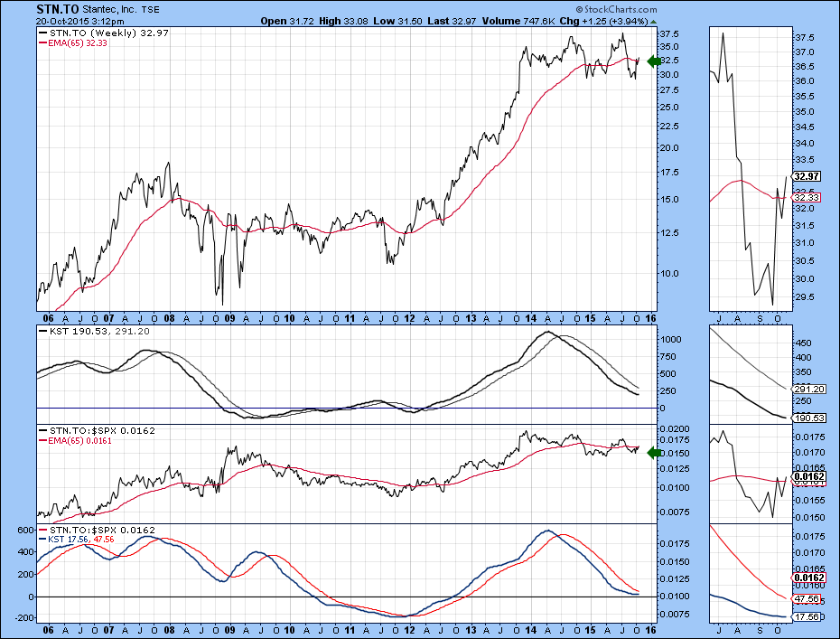Image resolution: width=840 pixels, height=639 pixels.
Task: Click the 10.0 tick on main price axis
Action: click(668, 273)
